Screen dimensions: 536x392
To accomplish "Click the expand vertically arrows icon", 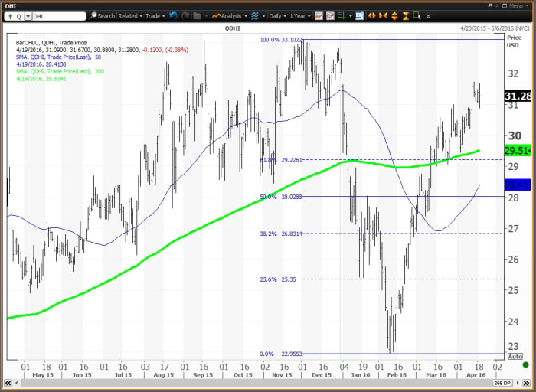I will 394,15.
